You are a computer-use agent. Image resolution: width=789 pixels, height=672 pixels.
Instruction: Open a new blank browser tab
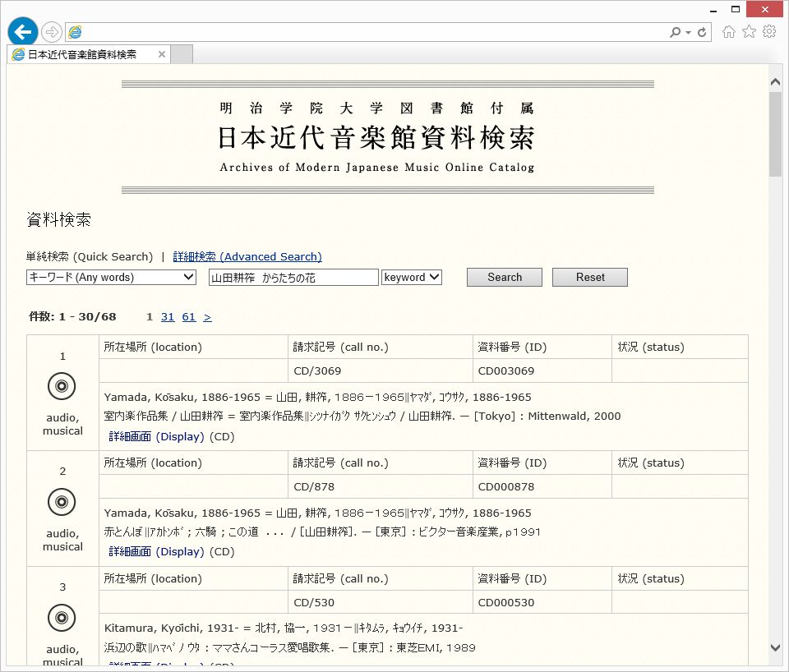[182, 55]
